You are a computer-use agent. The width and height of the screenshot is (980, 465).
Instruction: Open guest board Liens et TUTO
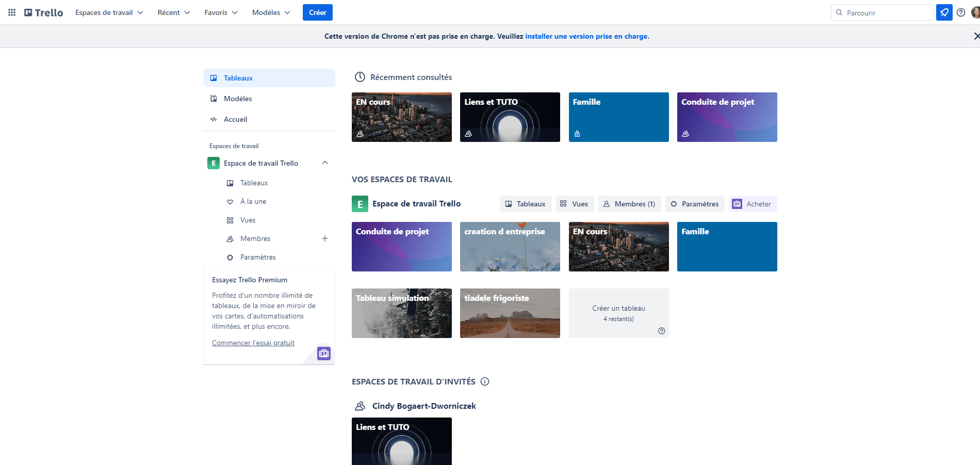click(x=402, y=441)
